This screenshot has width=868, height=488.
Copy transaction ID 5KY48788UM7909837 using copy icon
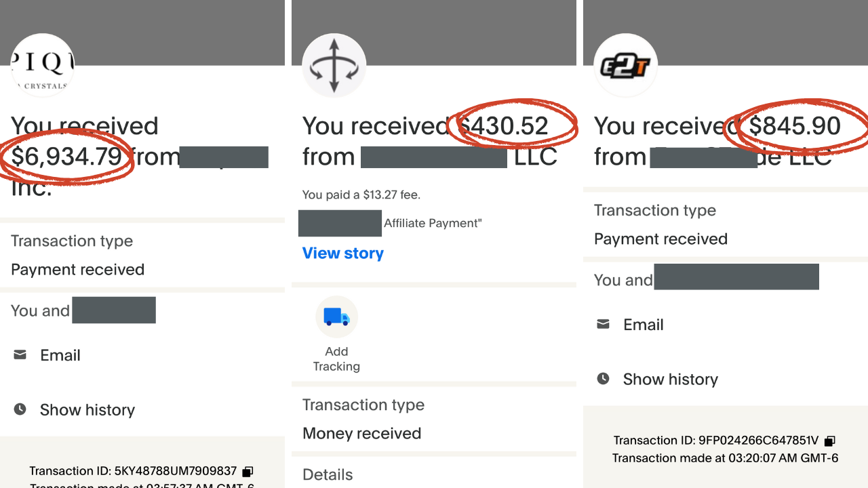[x=248, y=471]
